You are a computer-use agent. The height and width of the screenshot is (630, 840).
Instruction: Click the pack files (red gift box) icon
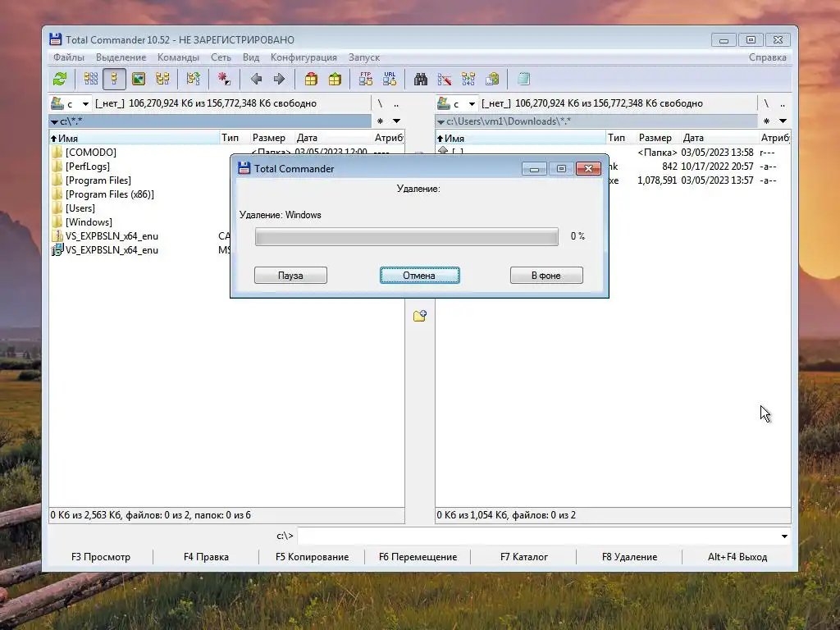tap(311, 80)
